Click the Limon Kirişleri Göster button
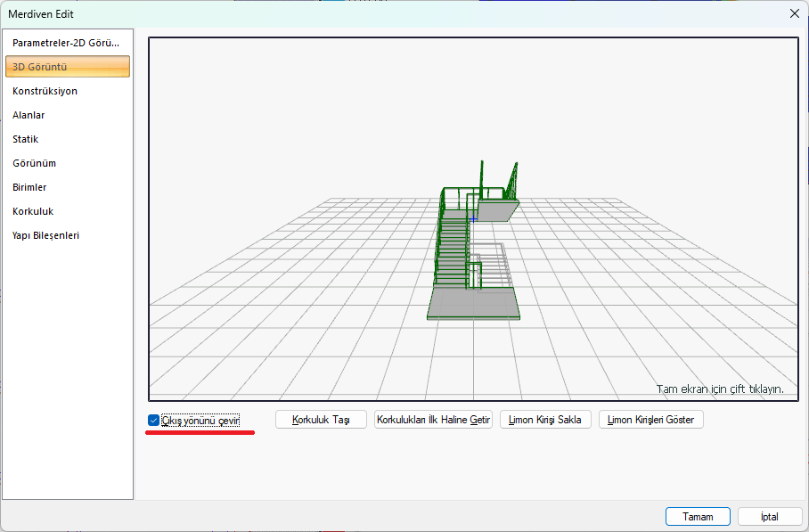The width and height of the screenshot is (809, 532). 651,420
